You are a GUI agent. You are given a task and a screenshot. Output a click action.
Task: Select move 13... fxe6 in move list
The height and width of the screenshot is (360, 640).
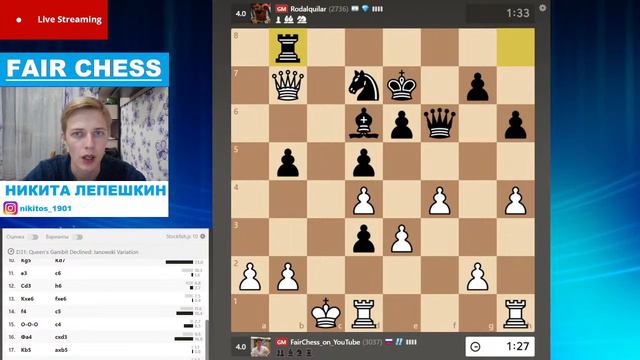[x=61, y=299]
